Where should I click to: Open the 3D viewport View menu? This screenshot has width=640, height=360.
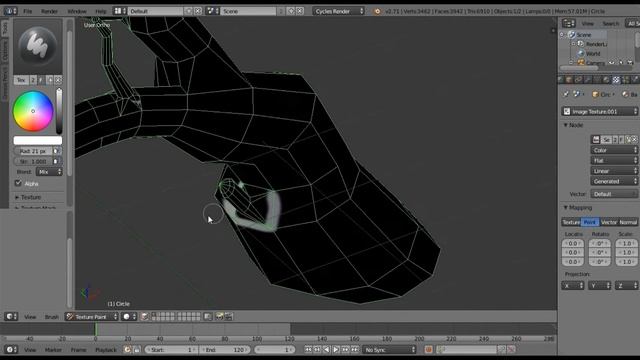(x=30, y=317)
